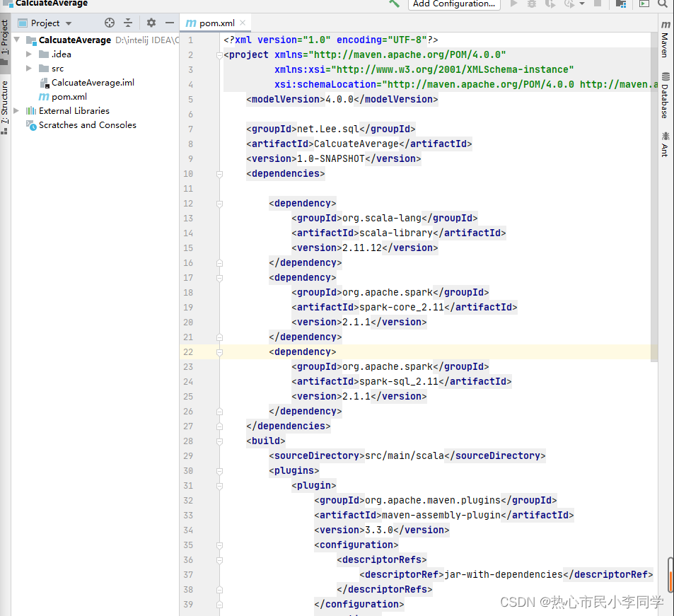Click the CalcuateAverage module folder icon
The image size is (674, 616).
pyautogui.click(x=31, y=40)
